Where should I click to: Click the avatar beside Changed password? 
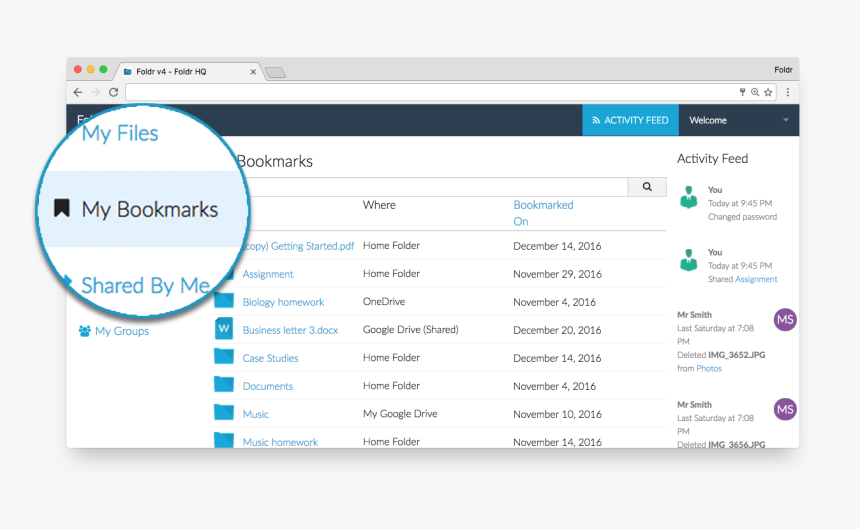pyautogui.click(x=688, y=197)
